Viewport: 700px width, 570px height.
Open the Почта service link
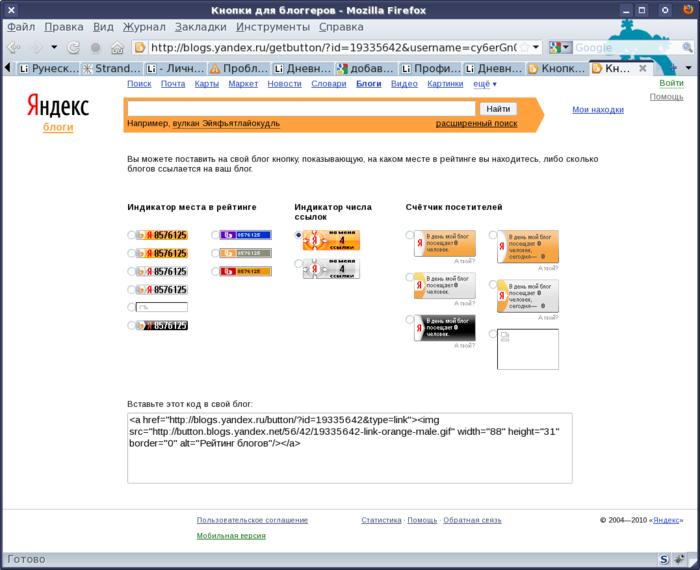tap(173, 83)
